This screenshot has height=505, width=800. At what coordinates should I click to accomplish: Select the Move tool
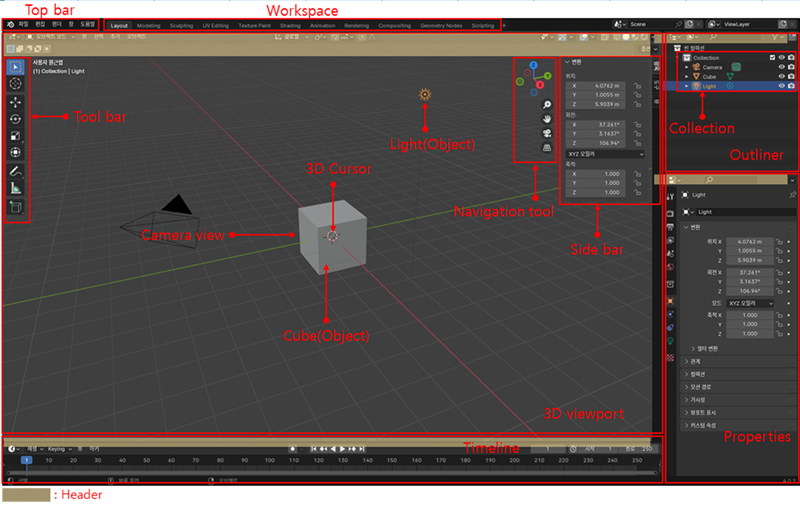point(16,101)
